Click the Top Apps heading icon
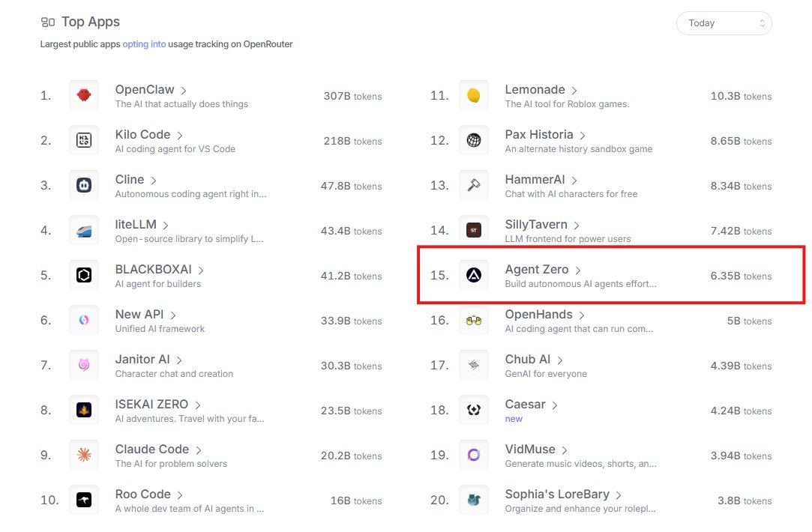 [48, 22]
